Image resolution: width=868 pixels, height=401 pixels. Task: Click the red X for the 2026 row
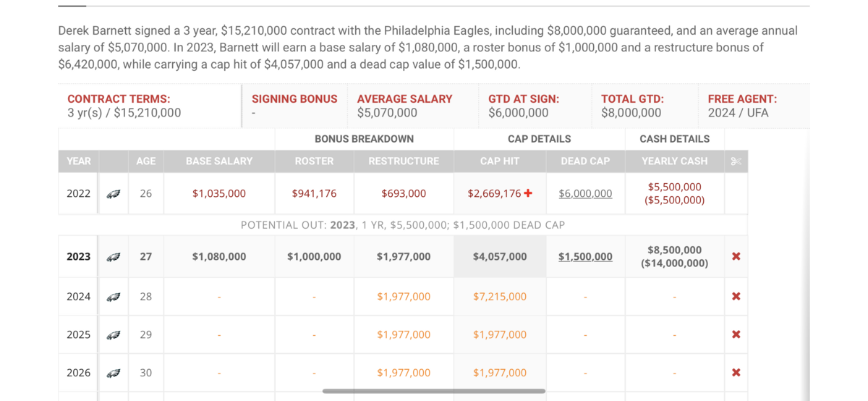736,373
